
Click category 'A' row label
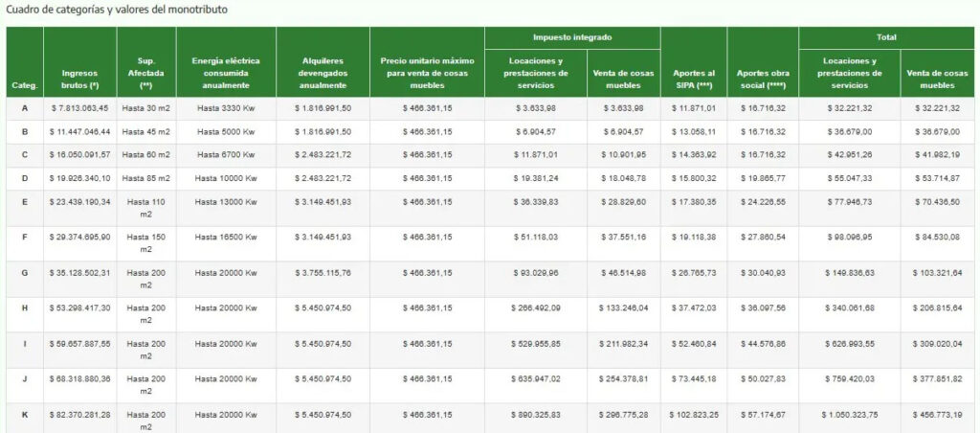click(x=24, y=108)
